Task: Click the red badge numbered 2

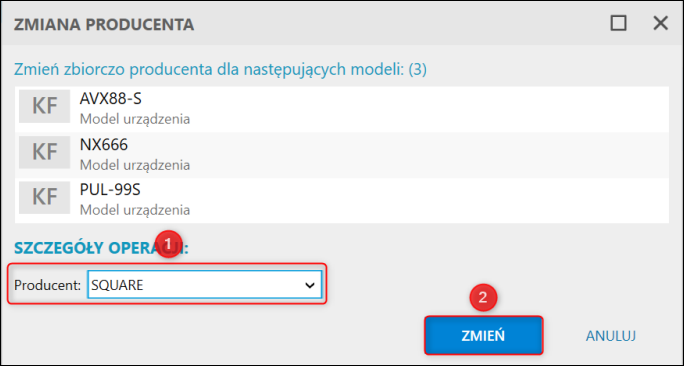Action: click(x=482, y=298)
